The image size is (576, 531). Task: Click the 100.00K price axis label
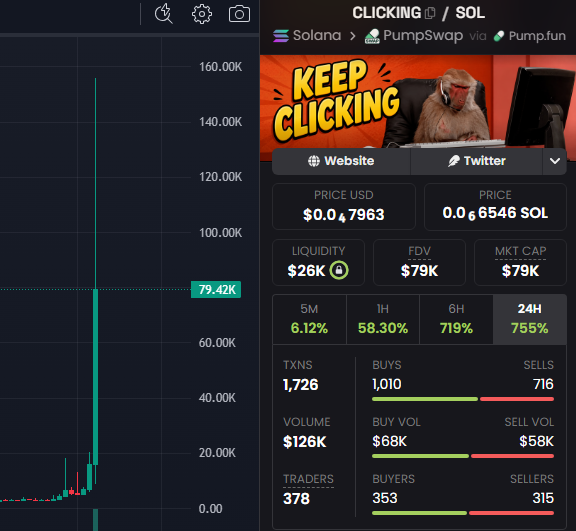coord(220,232)
